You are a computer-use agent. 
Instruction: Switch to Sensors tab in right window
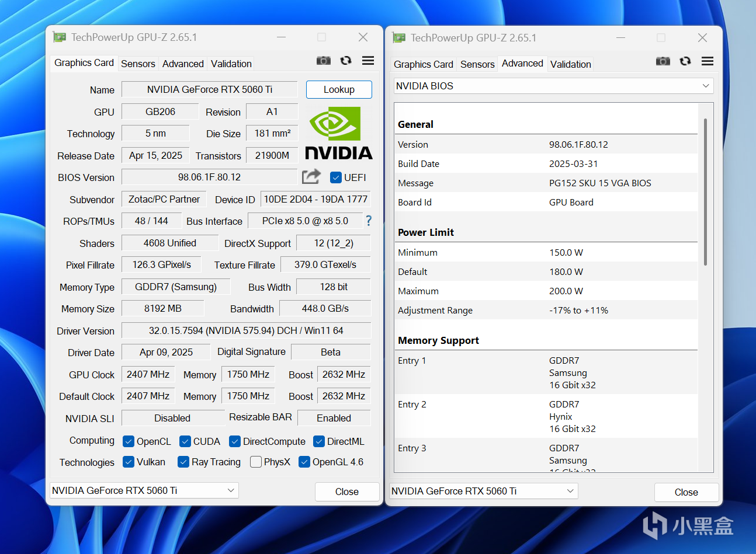477,64
